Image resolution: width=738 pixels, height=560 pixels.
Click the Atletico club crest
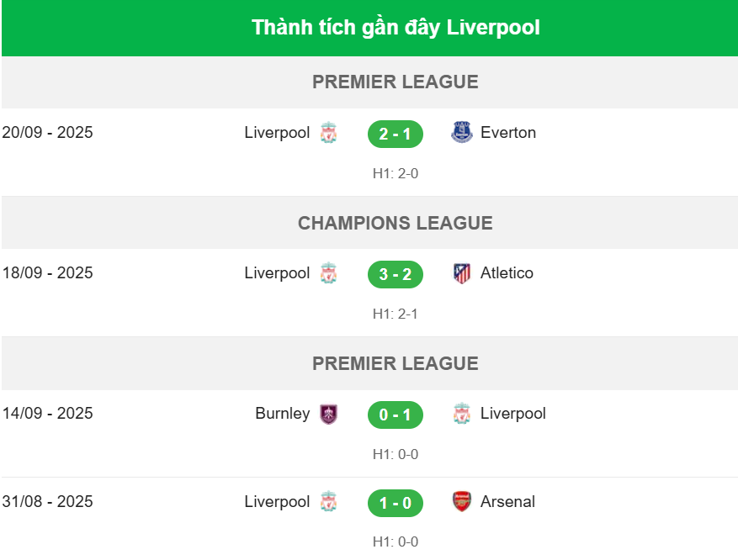462,273
